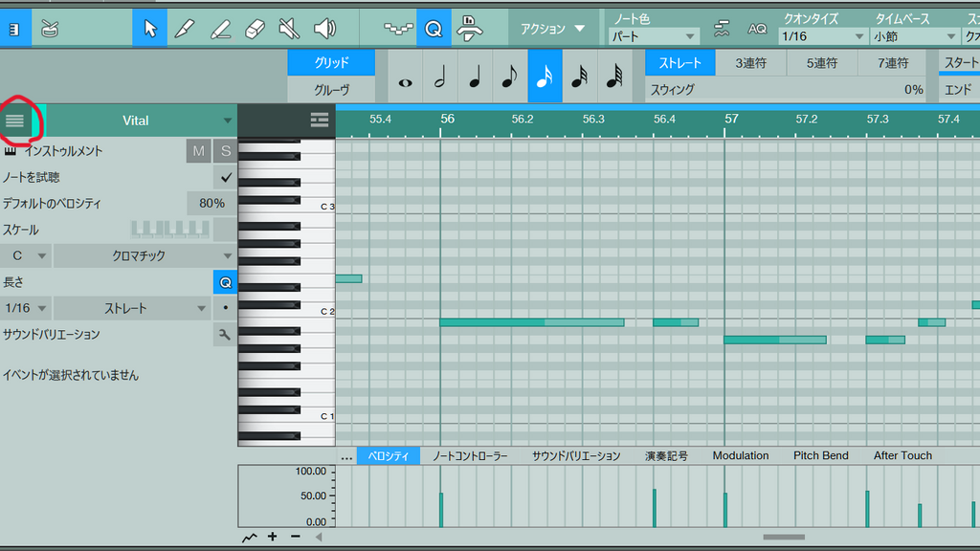This screenshot has width=980, height=551.
Task: Choose 32nd note quantize value
Action: click(x=580, y=77)
